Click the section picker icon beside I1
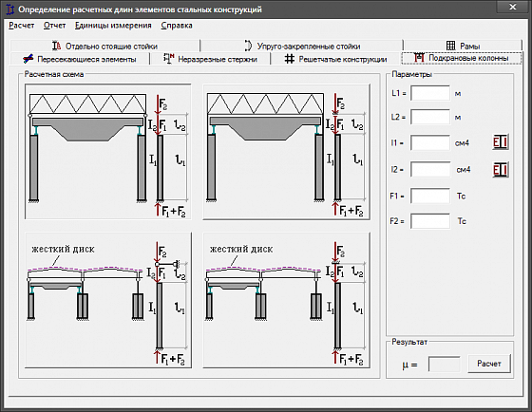Screen dimensions: 532x412 coord(501,142)
